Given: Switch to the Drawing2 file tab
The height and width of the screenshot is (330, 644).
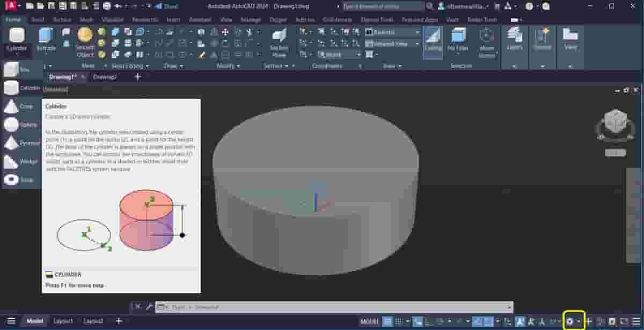Looking at the screenshot, I should 105,77.
